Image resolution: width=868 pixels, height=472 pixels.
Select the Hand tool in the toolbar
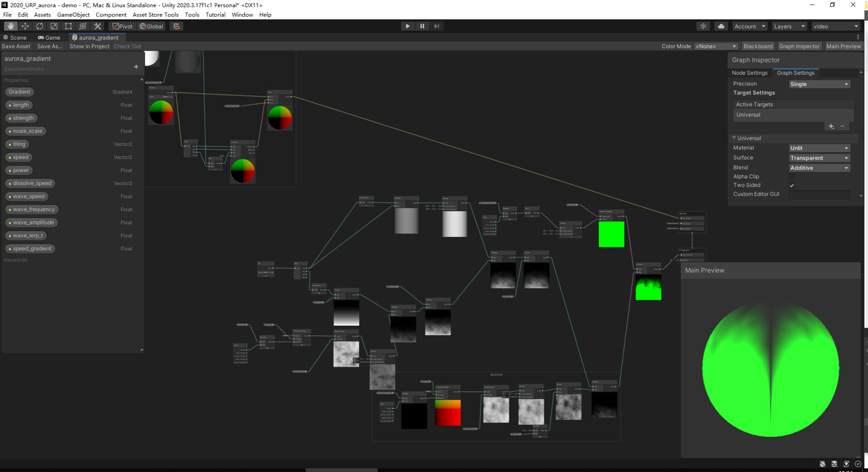(x=10, y=26)
